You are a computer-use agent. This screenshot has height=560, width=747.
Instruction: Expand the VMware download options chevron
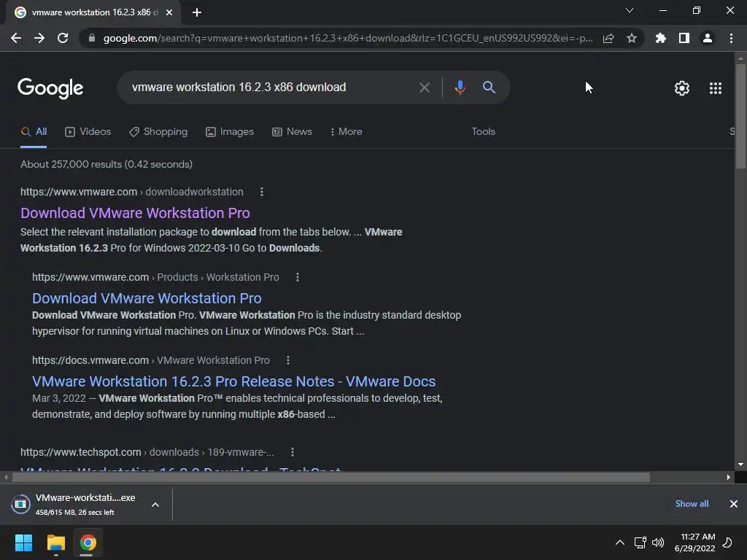[155, 505]
